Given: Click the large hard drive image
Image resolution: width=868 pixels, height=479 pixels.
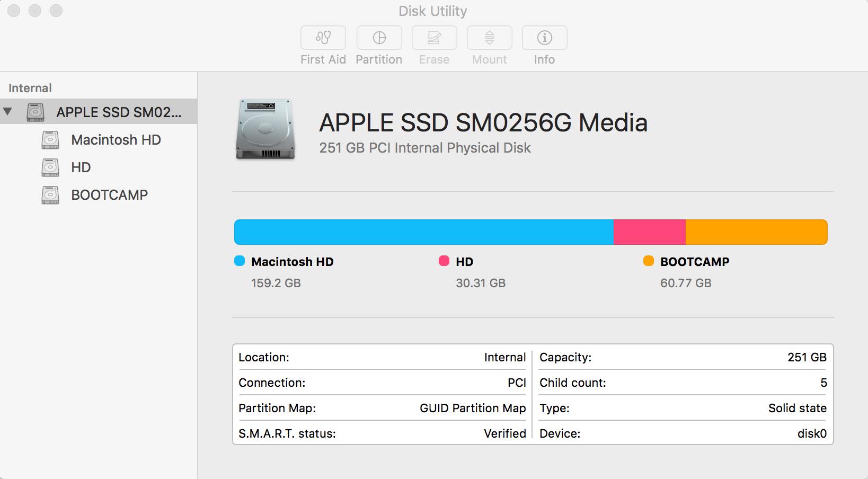Looking at the screenshot, I should click(x=265, y=129).
